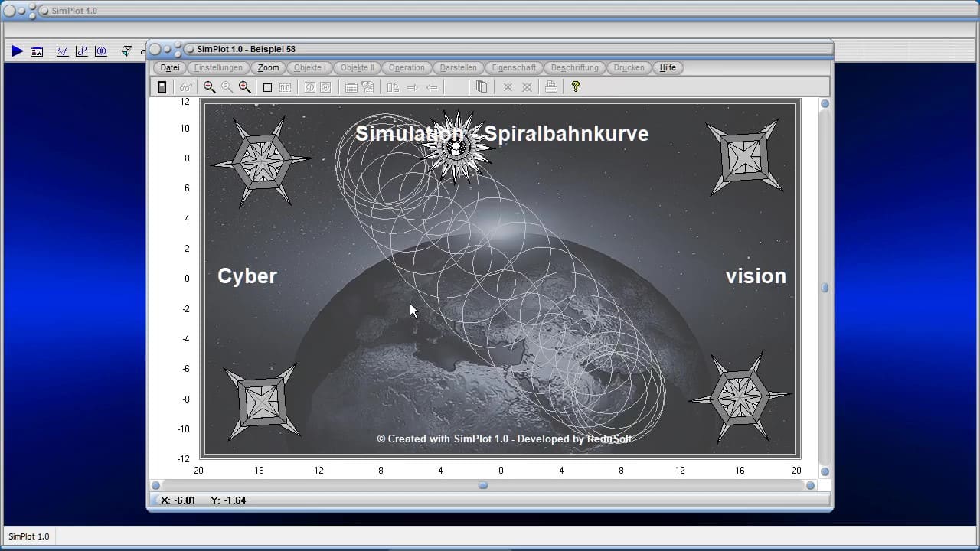The height and width of the screenshot is (551, 980).
Task: Click the Simulation - Spiralbahnkurve title text
Action: (501, 134)
